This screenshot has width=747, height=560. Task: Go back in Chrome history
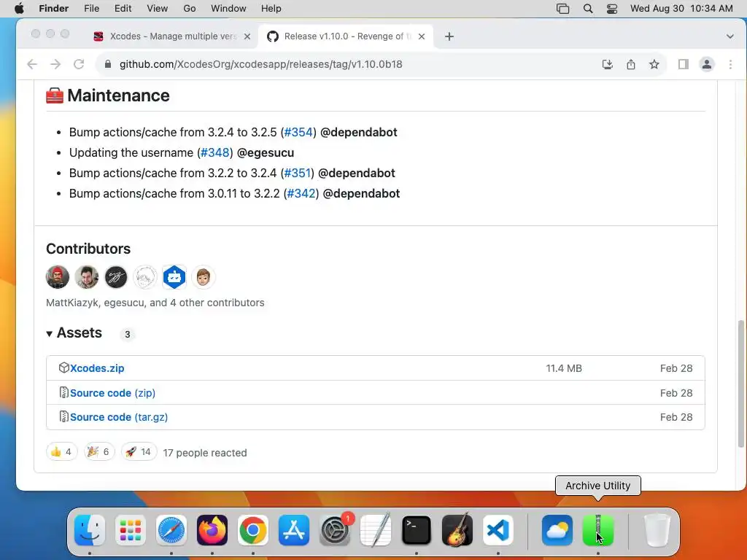pos(32,64)
